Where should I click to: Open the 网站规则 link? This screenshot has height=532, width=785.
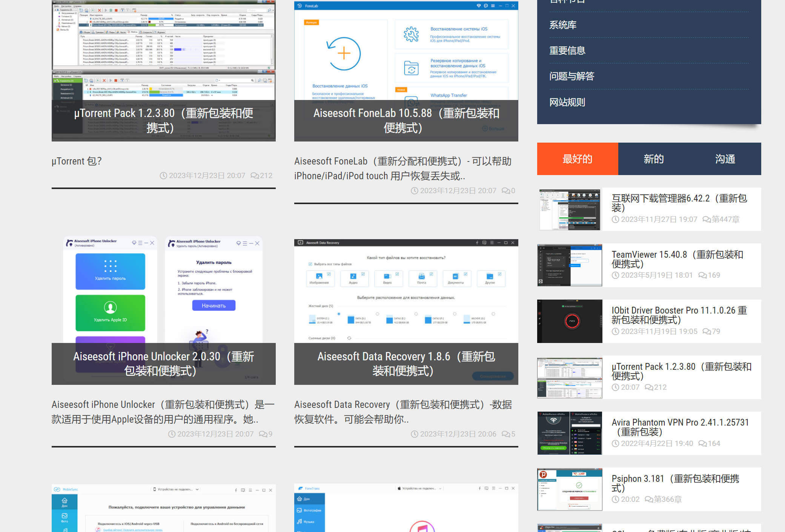point(567,102)
